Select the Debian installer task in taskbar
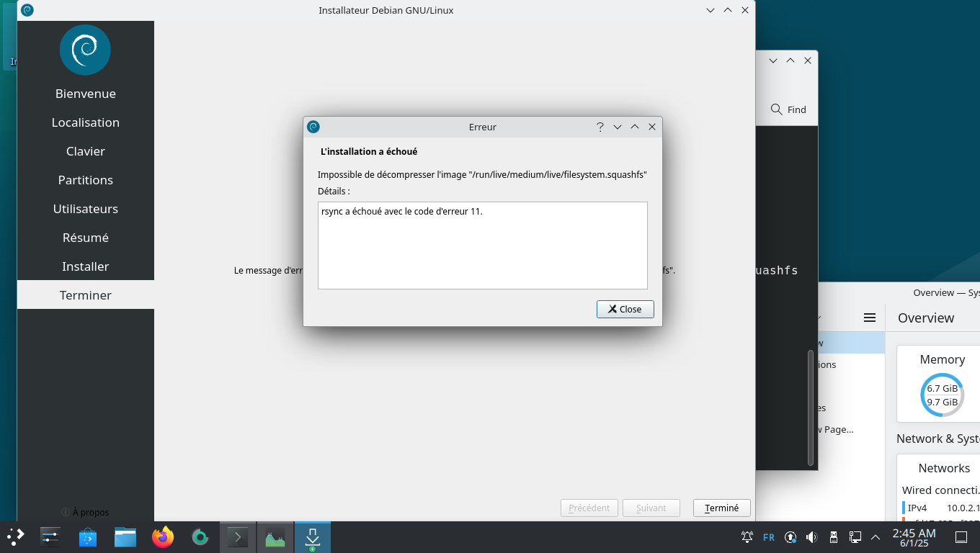The width and height of the screenshot is (980, 553). [x=313, y=537]
